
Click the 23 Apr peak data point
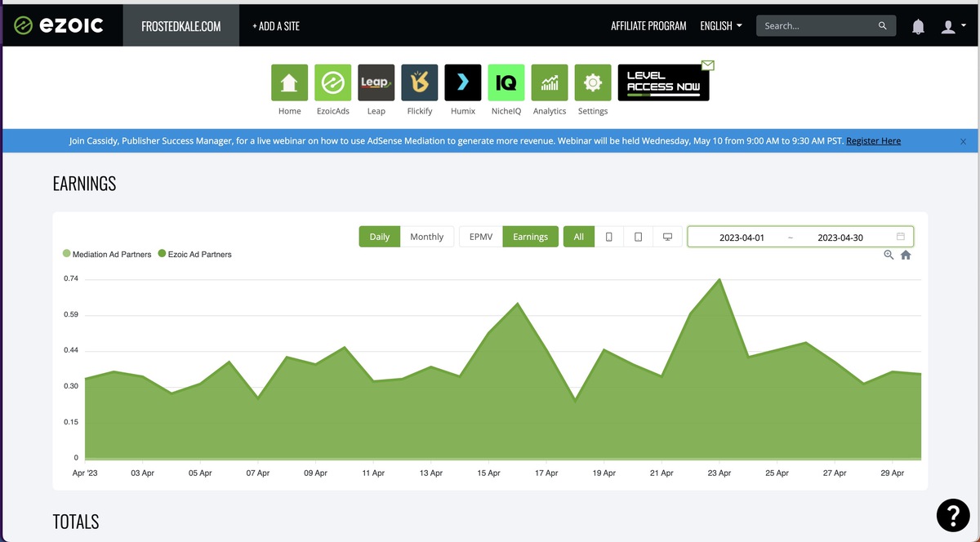coord(719,279)
